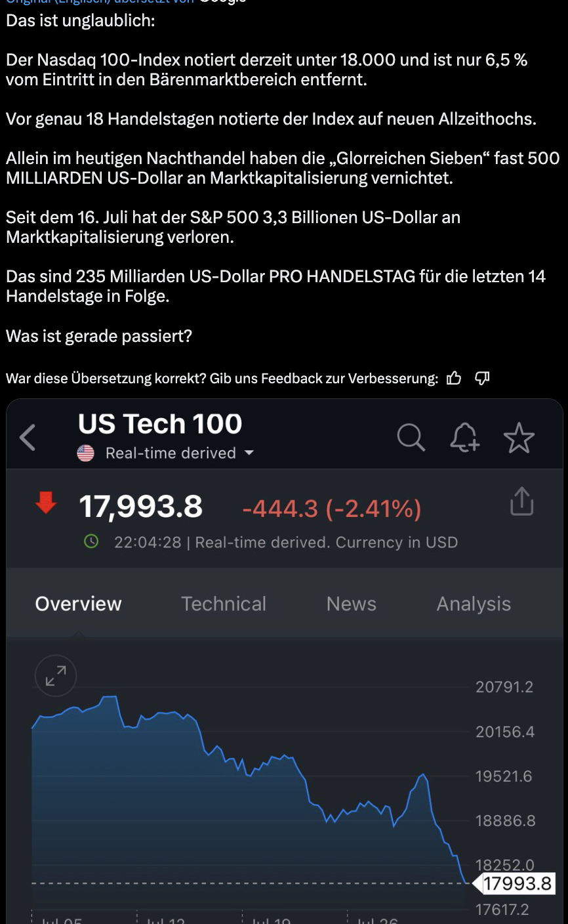Click the thumbs-up translation feedback icon
Viewport: 568px width, 924px height.
(454, 378)
